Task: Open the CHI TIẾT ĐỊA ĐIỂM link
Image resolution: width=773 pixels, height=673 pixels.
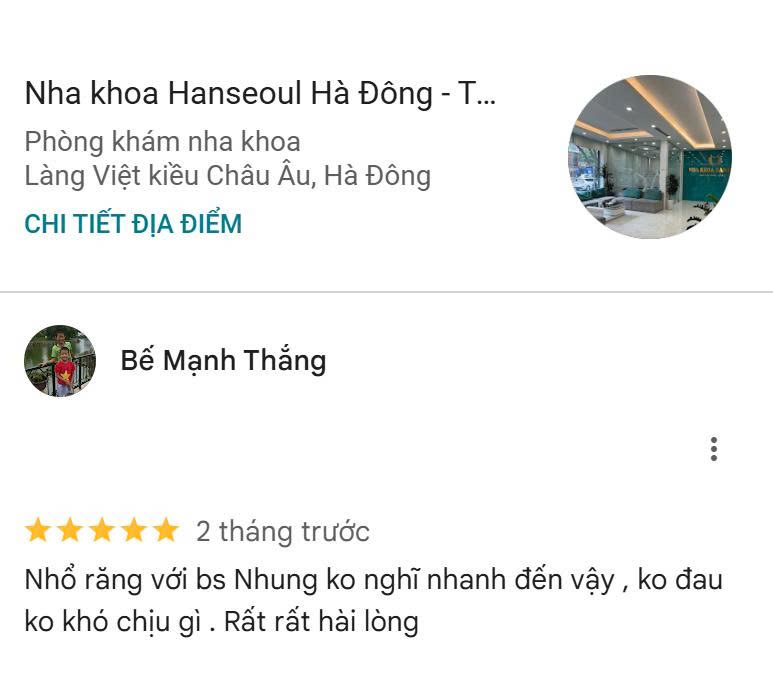Action: tap(133, 224)
